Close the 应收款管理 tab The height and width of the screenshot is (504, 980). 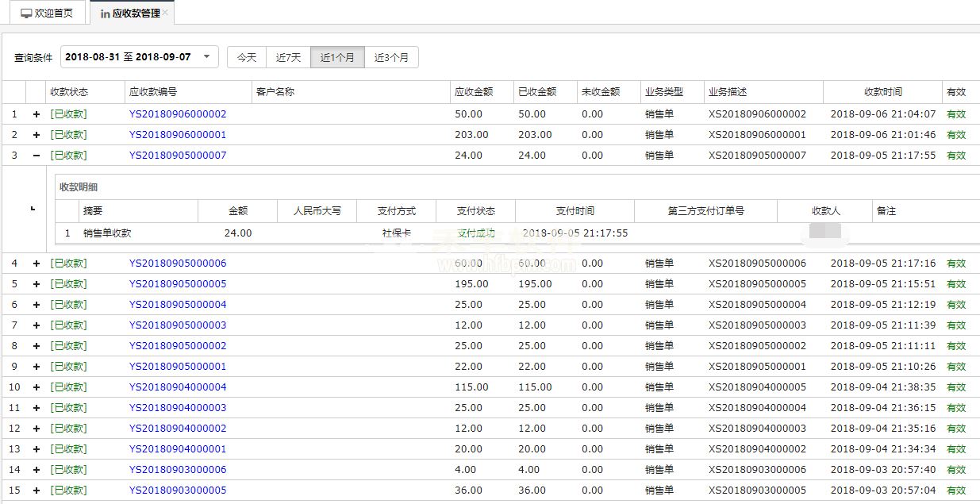[165, 13]
